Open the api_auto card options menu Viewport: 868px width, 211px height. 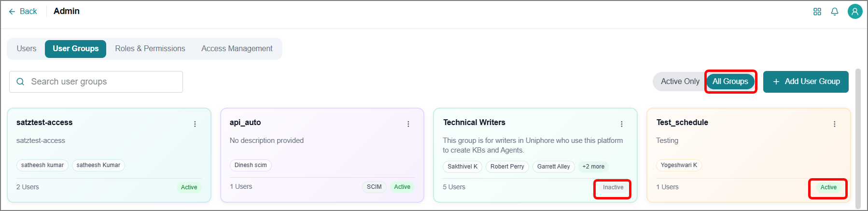coord(408,124)
